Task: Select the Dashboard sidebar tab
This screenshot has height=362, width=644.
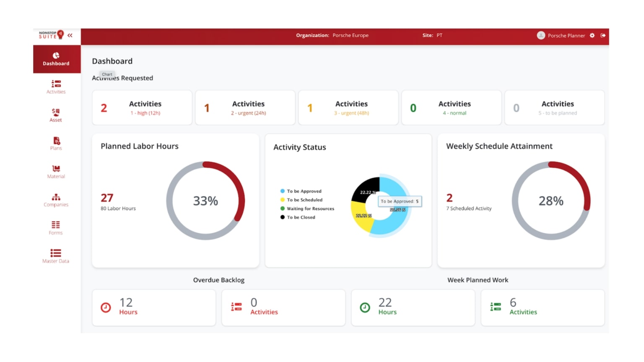Action: (x=56, y=59)
